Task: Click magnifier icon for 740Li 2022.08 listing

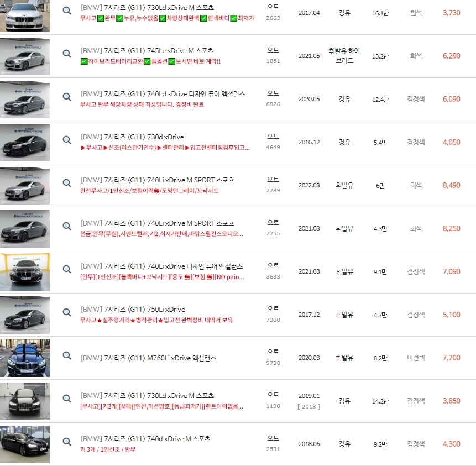Action: pyautogui.click(x=67, y=183)
